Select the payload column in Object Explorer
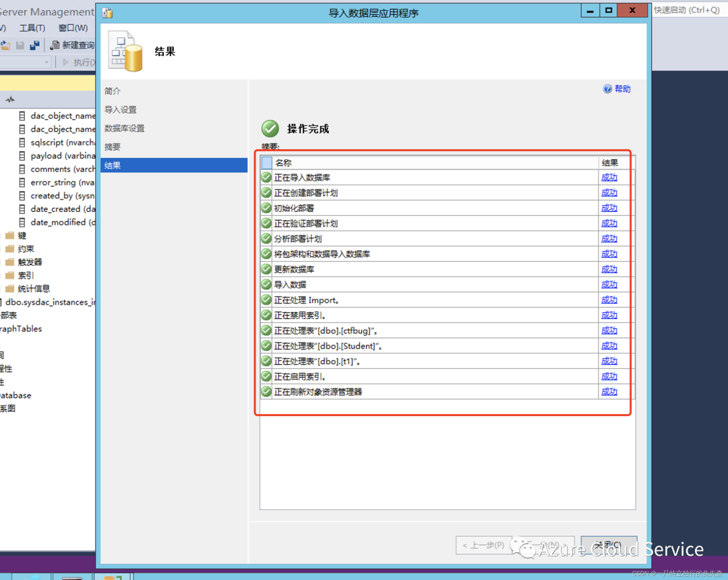Viewport: 728px width, 580px height. tap(57, 156)
